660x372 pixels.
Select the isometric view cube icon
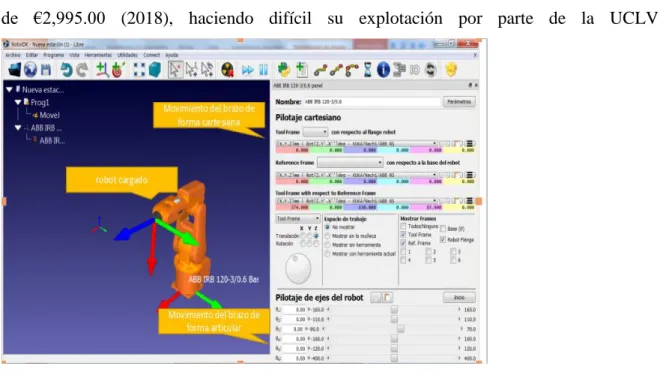point(155,69)
